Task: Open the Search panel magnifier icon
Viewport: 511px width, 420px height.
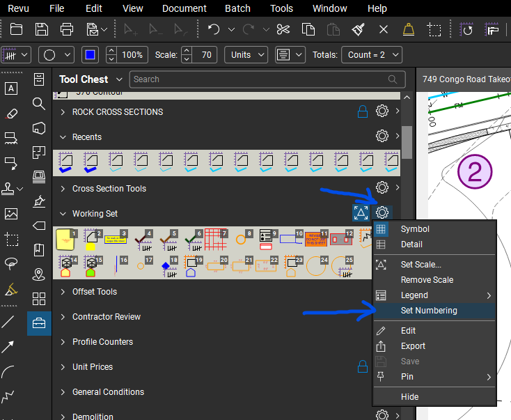Action: 39,104
